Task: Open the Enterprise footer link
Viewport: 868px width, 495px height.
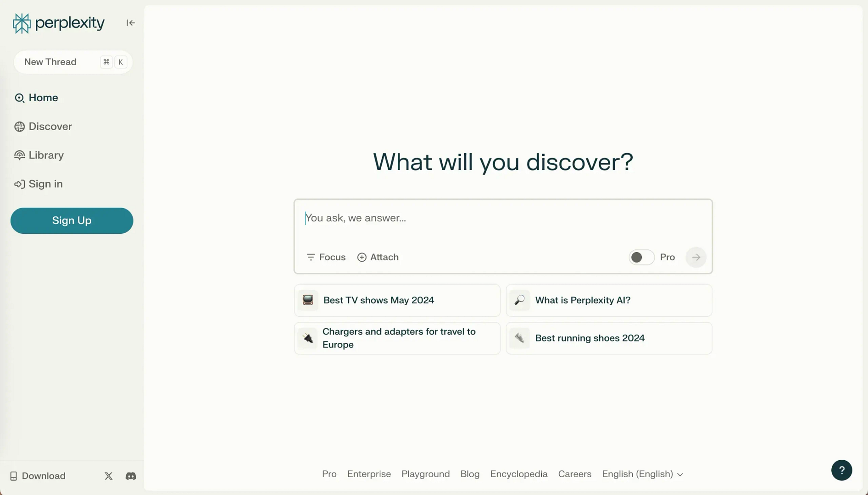Action: 369,474
